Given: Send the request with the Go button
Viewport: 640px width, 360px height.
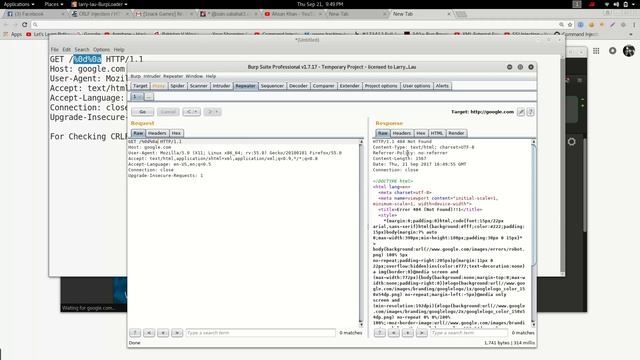Looking at the screenshot, I should (x=142, y=112).
